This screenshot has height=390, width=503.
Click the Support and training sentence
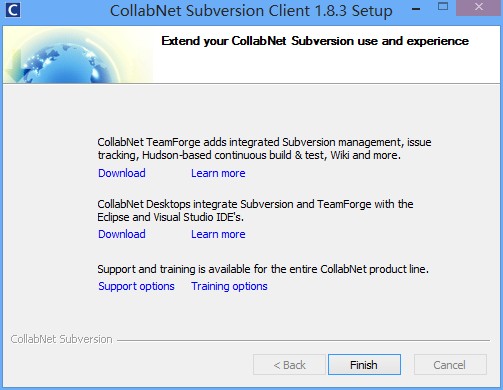click(263, 269)
